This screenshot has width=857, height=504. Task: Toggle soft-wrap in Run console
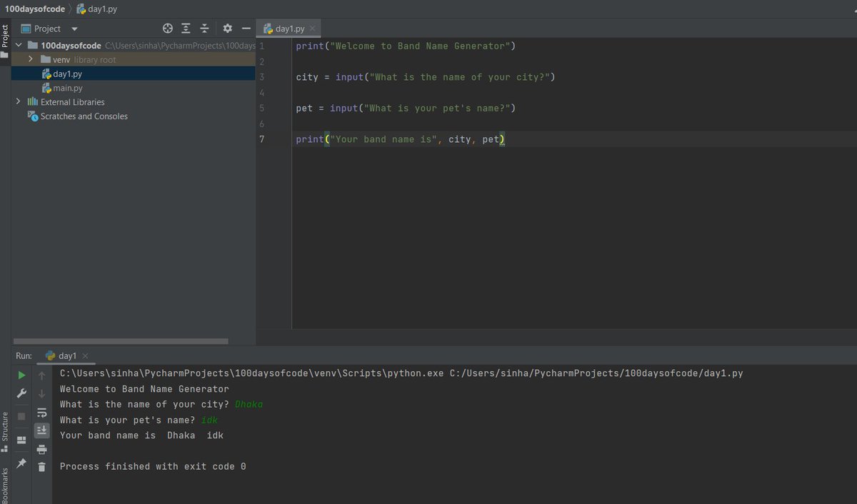[42, 412]
